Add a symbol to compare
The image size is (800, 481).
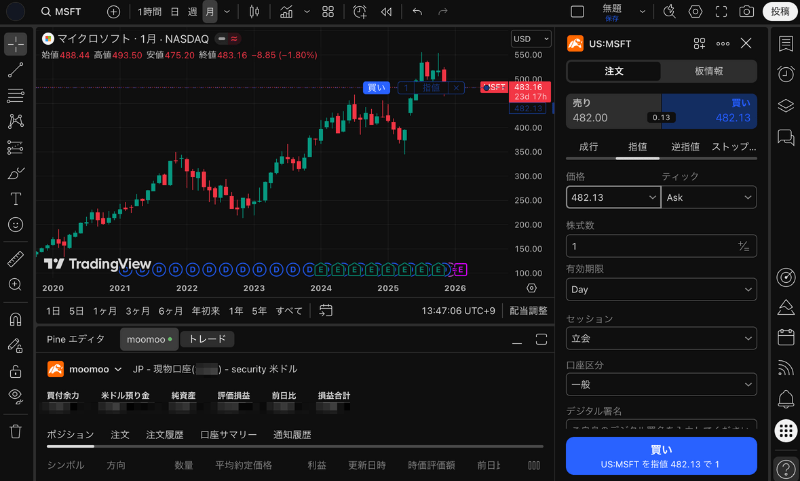click(113, 12)
